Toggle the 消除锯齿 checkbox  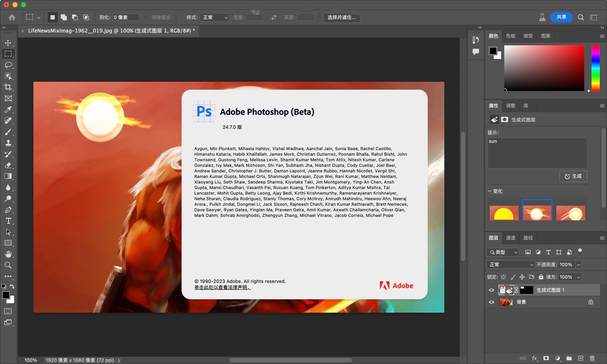coord(145,17)
